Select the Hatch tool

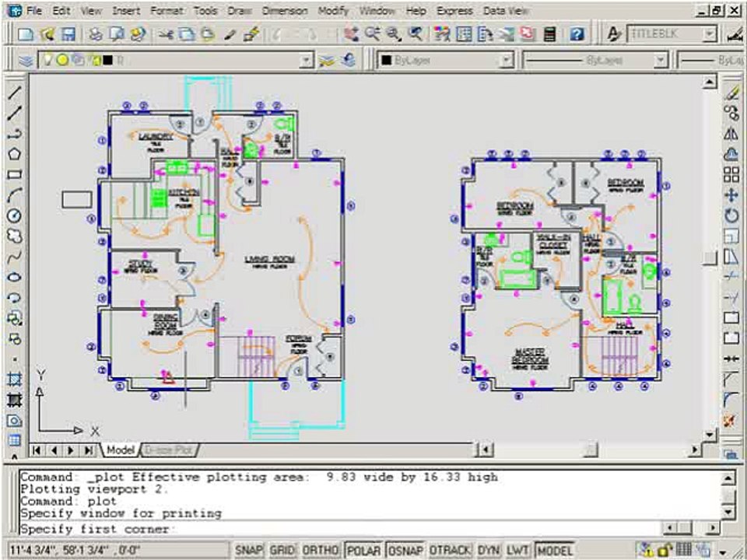(x=14, y=380)
